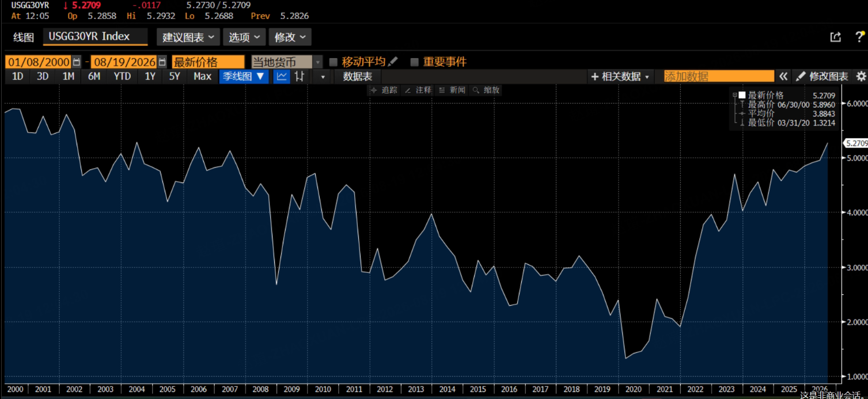Click the pencil icon beside 移动平均
The image size is (868, 399).
[x=393, y=62]
